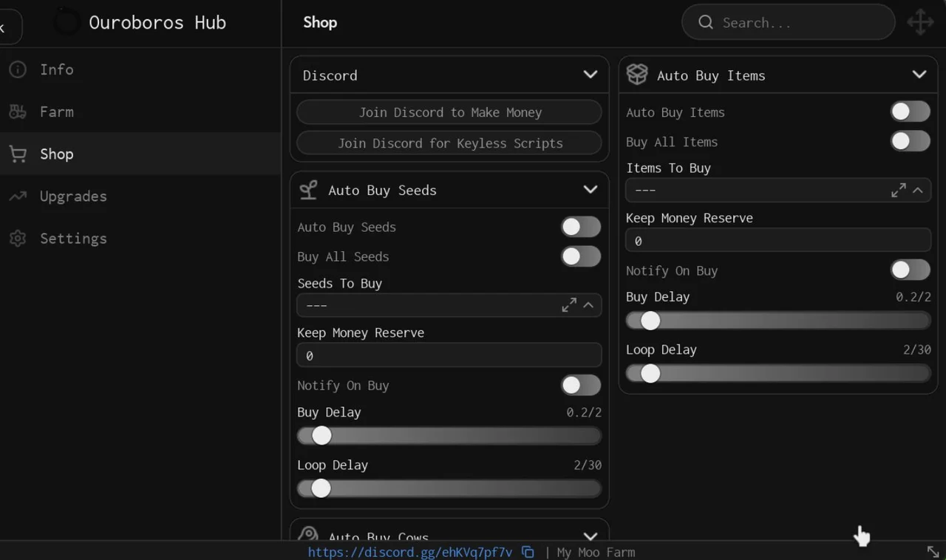Switch to the Farm tab
Image resolution: width=946 pixels, height=560 pixels.
(x=140, y=112)
